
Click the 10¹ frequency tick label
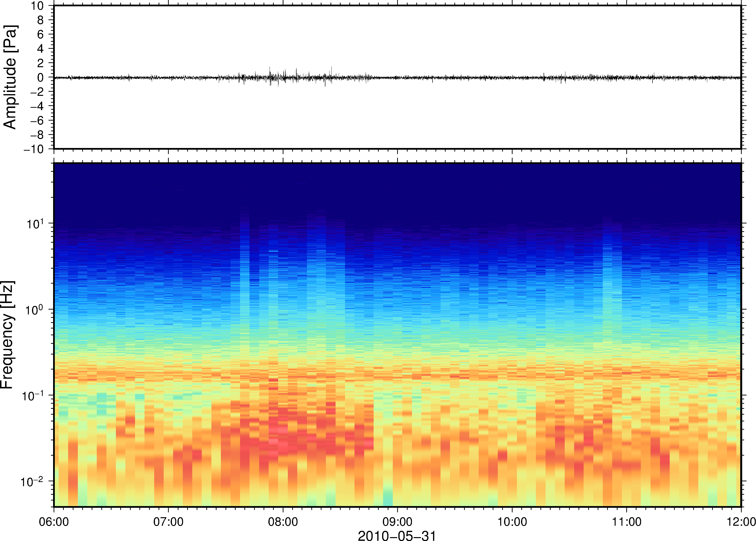click(35, 223)
